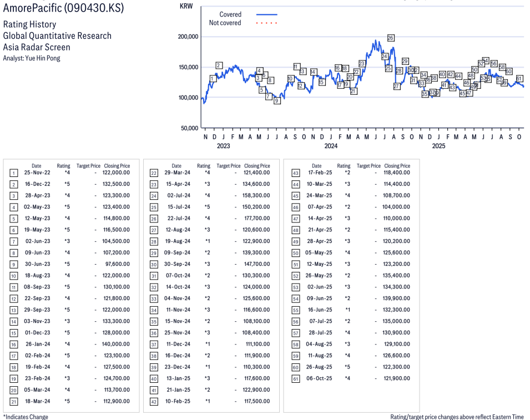Select chart marker 27 on the chart

coord(396,87)
